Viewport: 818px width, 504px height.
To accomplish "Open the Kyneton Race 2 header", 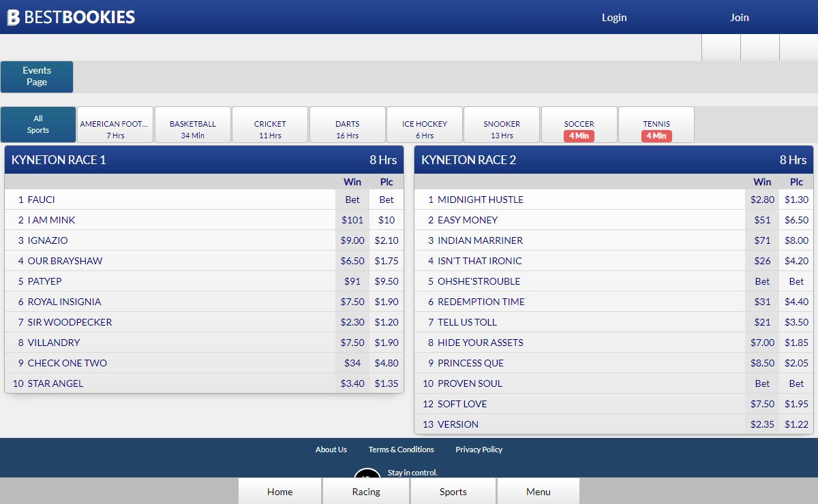I will [614, 160].
